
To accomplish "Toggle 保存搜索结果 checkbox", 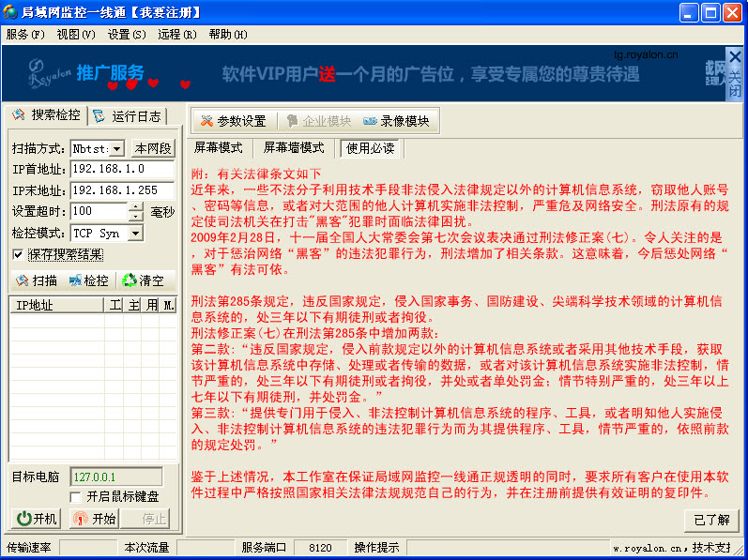I will tap(18, 254).
